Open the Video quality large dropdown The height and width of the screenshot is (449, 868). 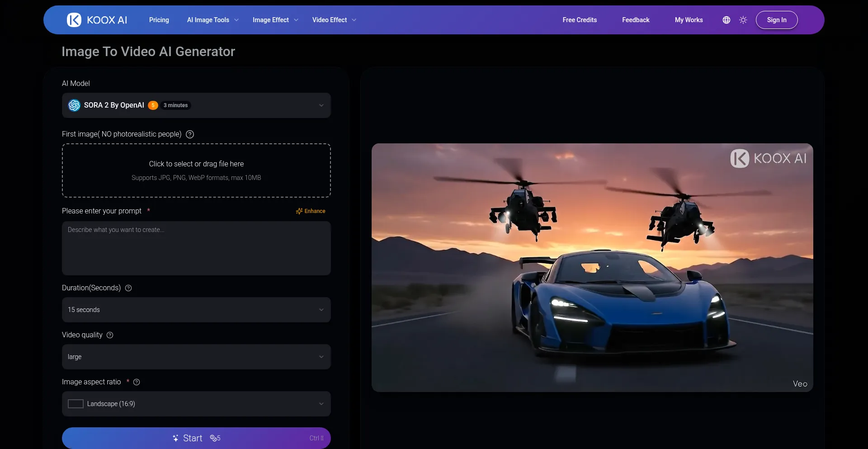[x=196, y=357]
